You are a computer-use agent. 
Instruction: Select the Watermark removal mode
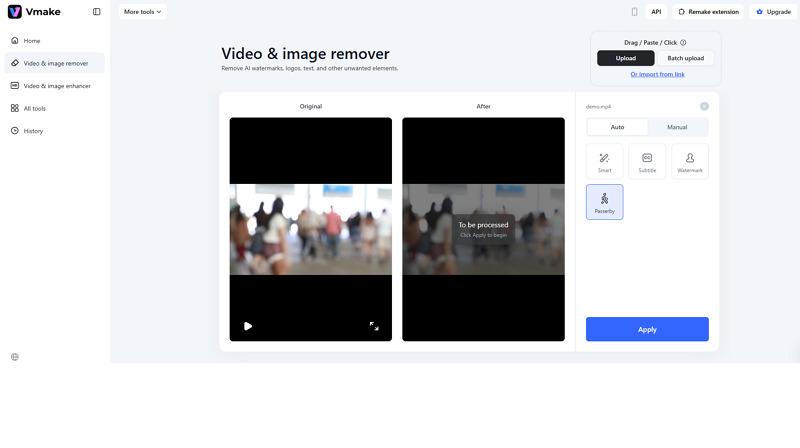[x=690, y=161]
